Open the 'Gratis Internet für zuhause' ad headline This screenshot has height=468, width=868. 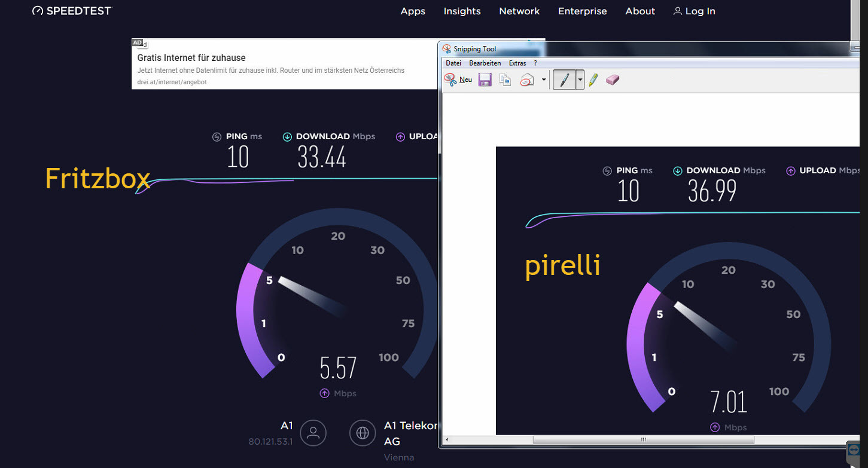pyautogui.click(x=191, y=58)
